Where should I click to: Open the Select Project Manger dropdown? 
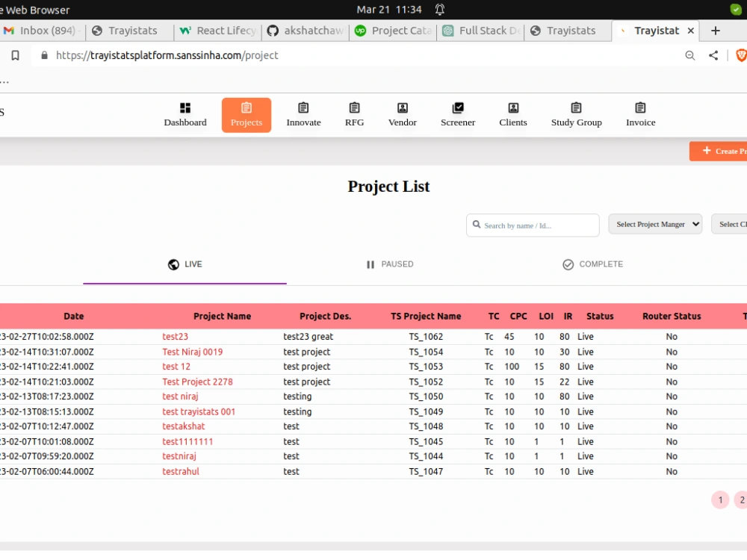coord(655,224)
